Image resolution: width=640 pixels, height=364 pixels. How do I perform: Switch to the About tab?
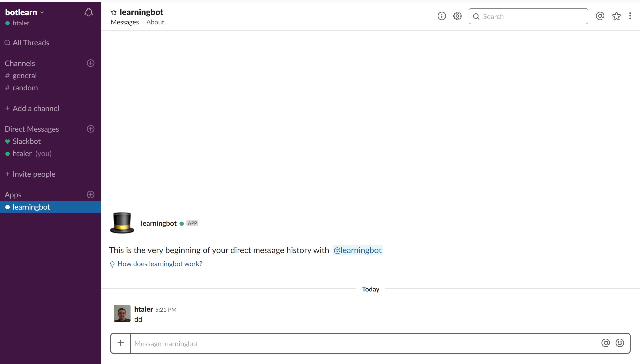(155, 22)
